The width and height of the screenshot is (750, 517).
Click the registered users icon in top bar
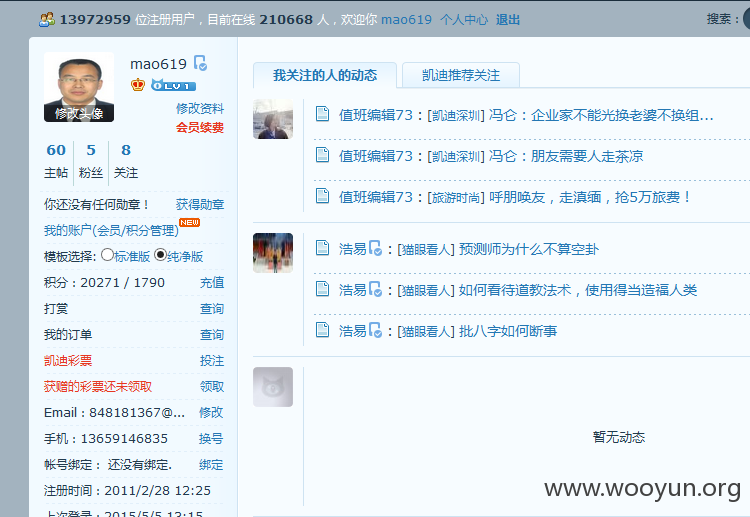[x=47, y=19]
